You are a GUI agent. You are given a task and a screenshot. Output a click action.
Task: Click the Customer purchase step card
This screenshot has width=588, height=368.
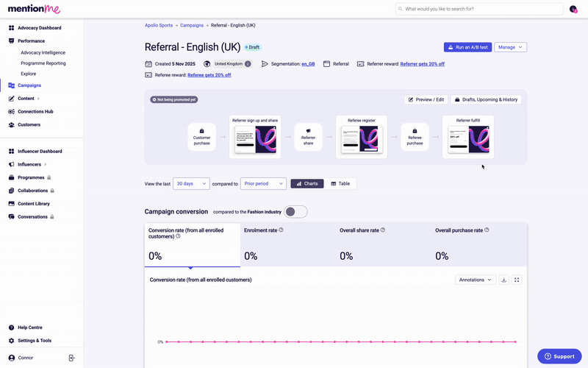201,137
